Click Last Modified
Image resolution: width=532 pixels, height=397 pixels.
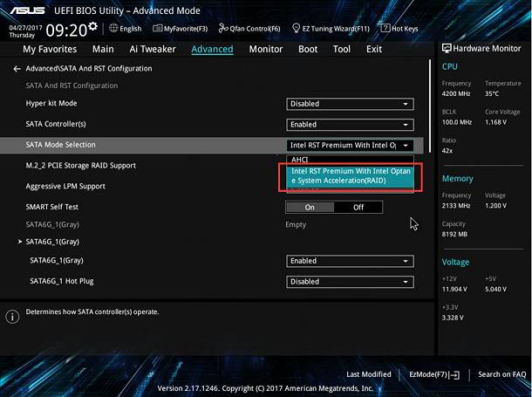coord(368,374)
